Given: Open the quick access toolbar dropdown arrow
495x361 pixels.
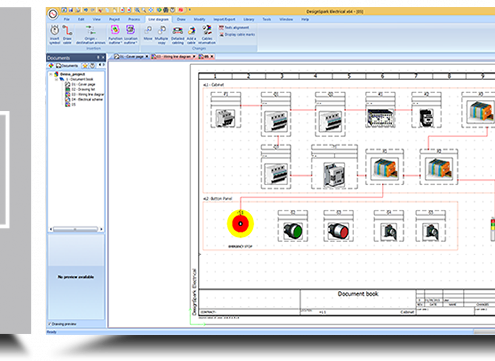Looking at the screenshot, I should (190, 10).
